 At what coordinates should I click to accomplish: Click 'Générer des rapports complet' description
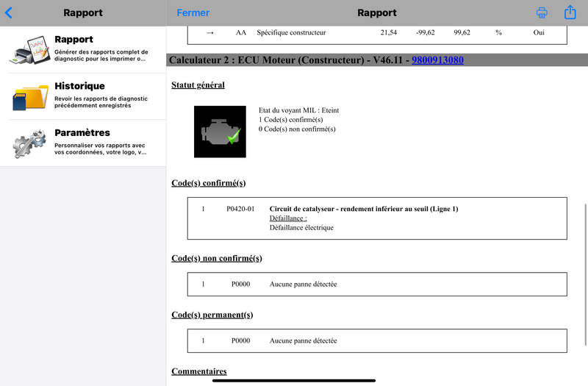click(101, 56)
